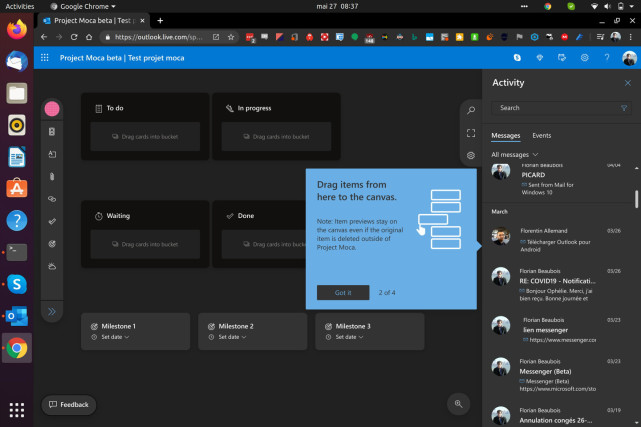
Task: Open the Télécharger Outlook pour Android message
Action: click(x=558, y=240)
